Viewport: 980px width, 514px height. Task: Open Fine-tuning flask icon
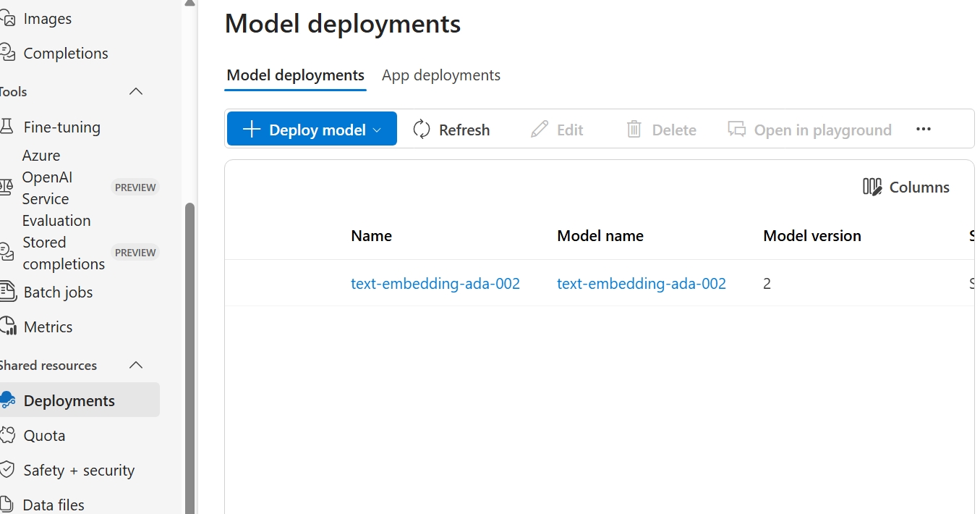7,127
